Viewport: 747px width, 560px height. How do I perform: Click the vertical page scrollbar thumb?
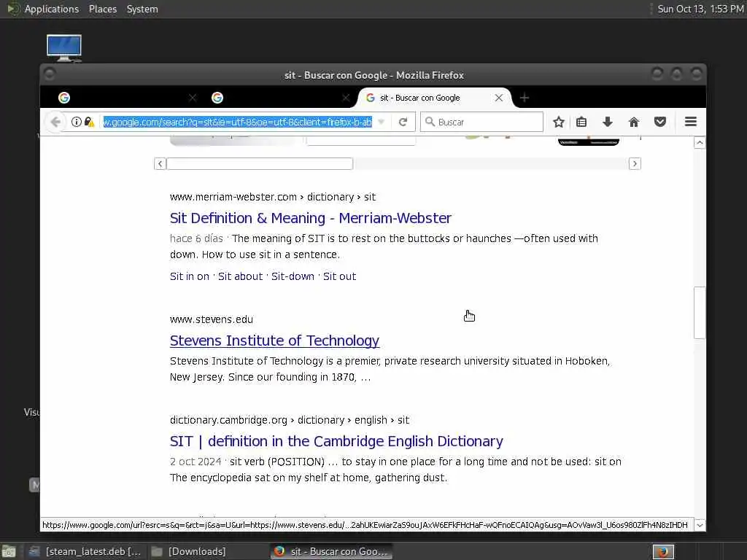coord(700,312)
